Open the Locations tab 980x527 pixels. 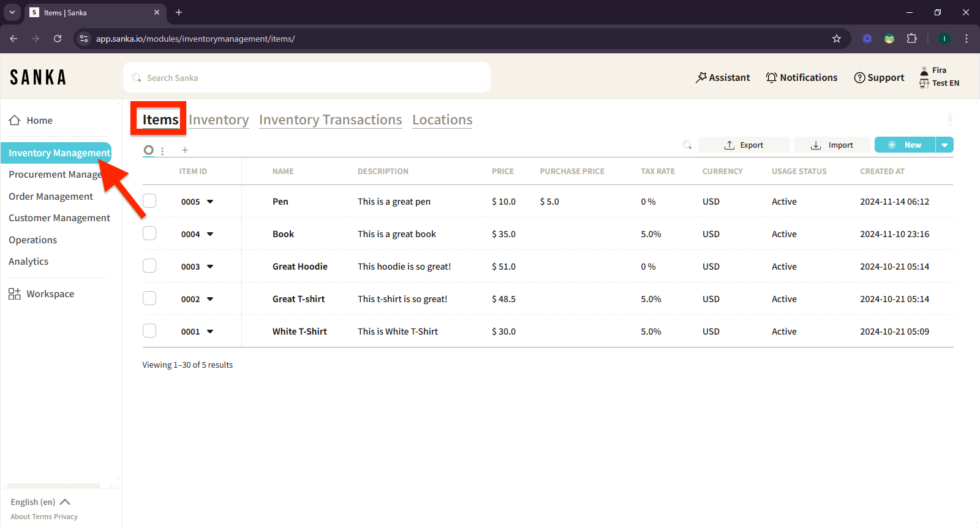click(442, 120)
